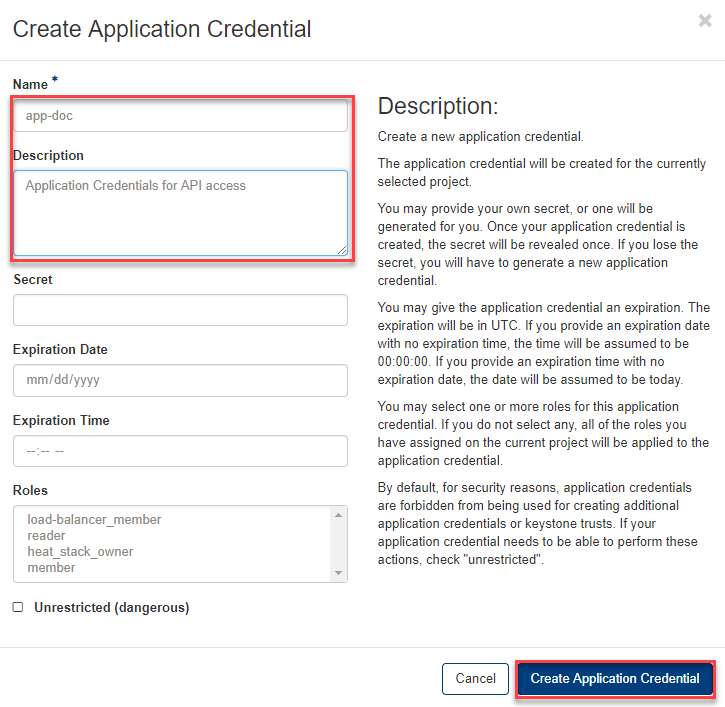This screenshot has height=707, width=725.
Task: Click the Description textarea resize handle
Action: [342, 249]
